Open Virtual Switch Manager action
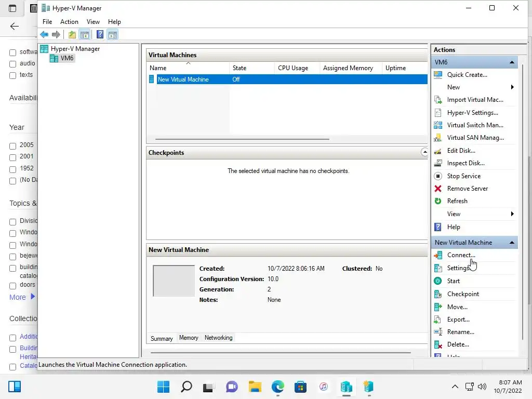This screenshot has width=532, height=399. [475, 125]
